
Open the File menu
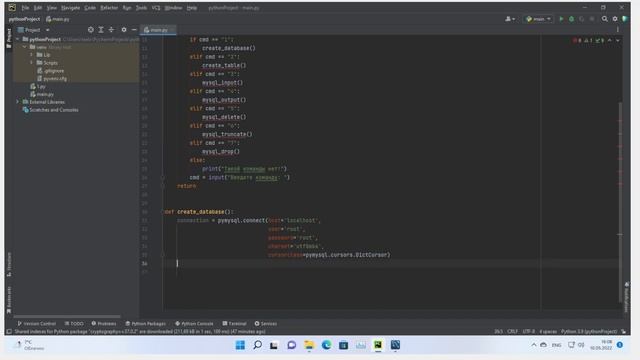25,8
